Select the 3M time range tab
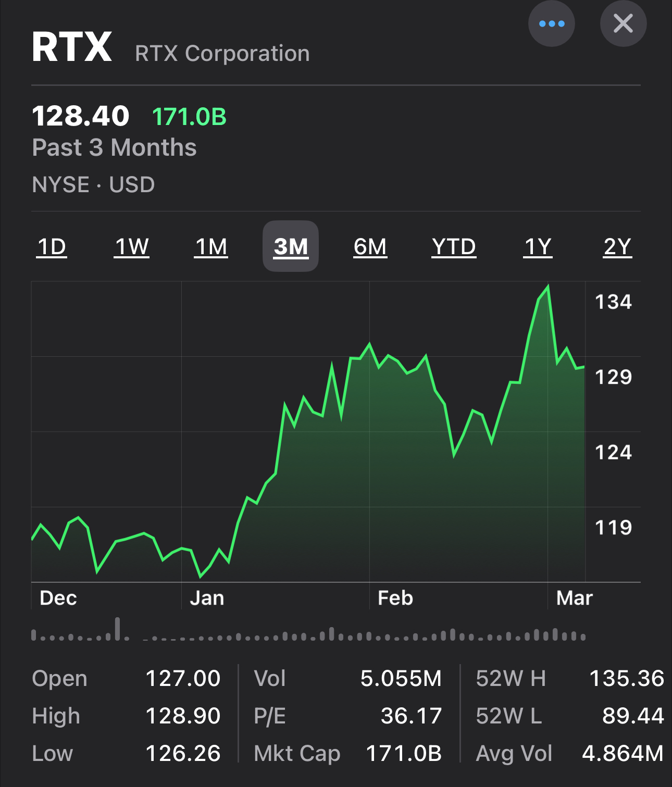Screen dimensions: 672x787 291,246
